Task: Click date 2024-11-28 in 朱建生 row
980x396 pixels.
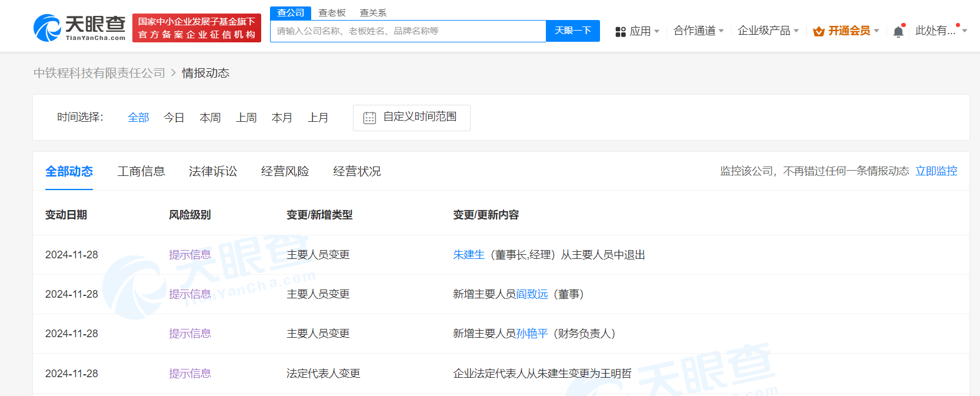Action: pyautogui.click(x=72, y=255)
